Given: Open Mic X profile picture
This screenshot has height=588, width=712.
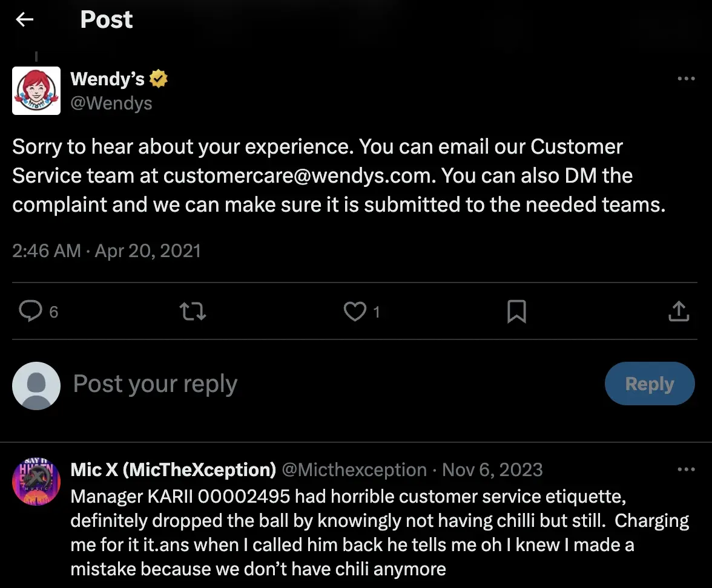Looking at the screenshot, I should tap(36, 482).
